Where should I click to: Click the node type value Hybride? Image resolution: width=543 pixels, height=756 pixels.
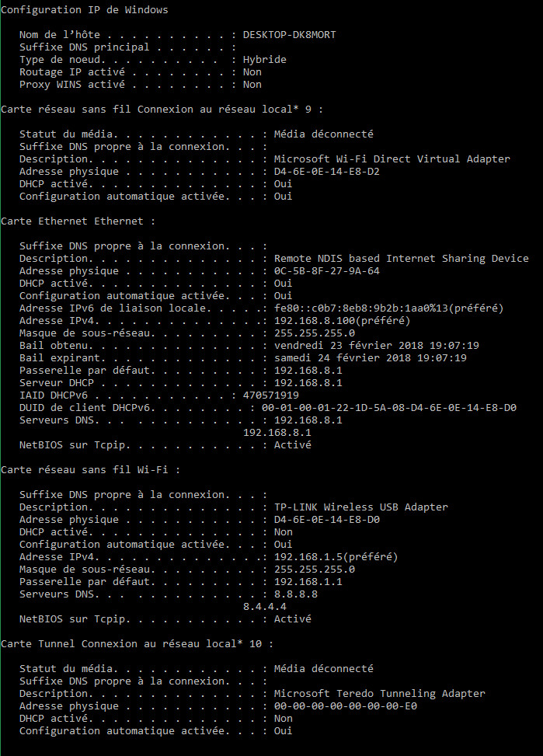pyautogui.click(x=264, y=60)
